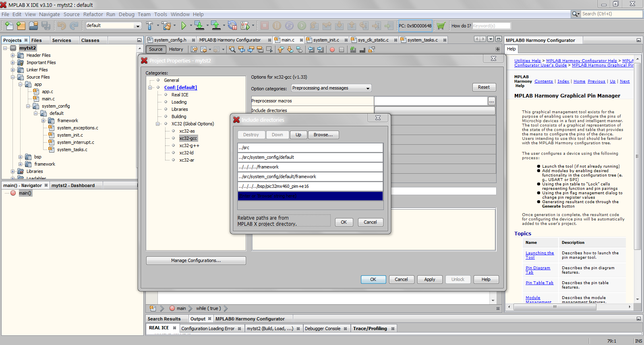Toggle Rectangular Selection in editor toolbar
This screenshot has height=345, width=644.
pyautogui.click(x=269, y=49)
